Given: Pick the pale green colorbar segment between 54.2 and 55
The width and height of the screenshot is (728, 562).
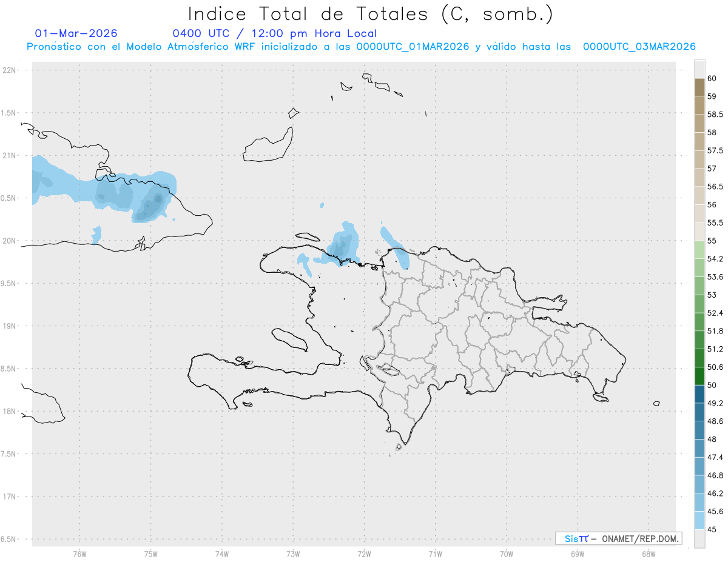Looking at the screenshot, I should coord(699,250).
